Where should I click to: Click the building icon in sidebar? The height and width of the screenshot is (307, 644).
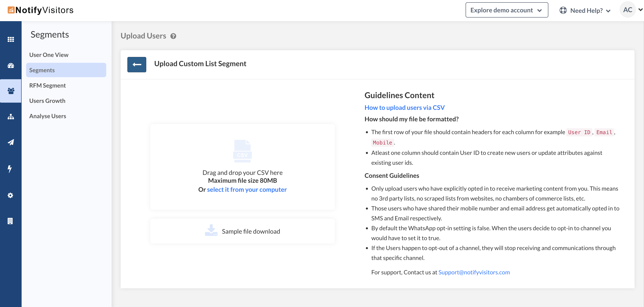click(10, 221)
